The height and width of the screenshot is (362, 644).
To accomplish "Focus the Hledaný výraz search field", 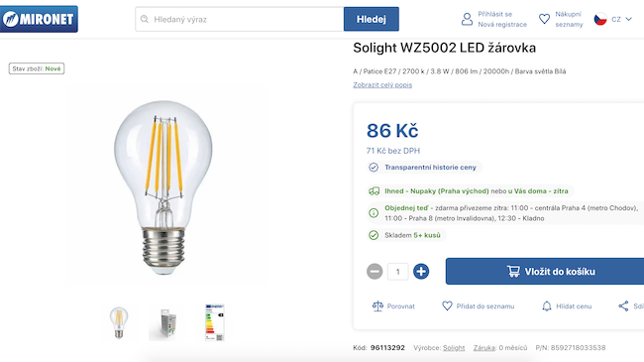I will click(x=240, y=19).
